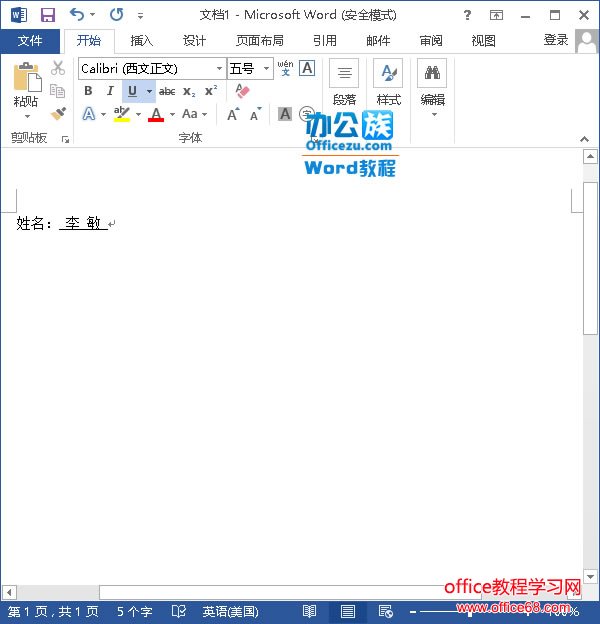Viewport: 600px width, 624px height.
Task: Repeat the last action with redo icon
Action: coord(117,15)
